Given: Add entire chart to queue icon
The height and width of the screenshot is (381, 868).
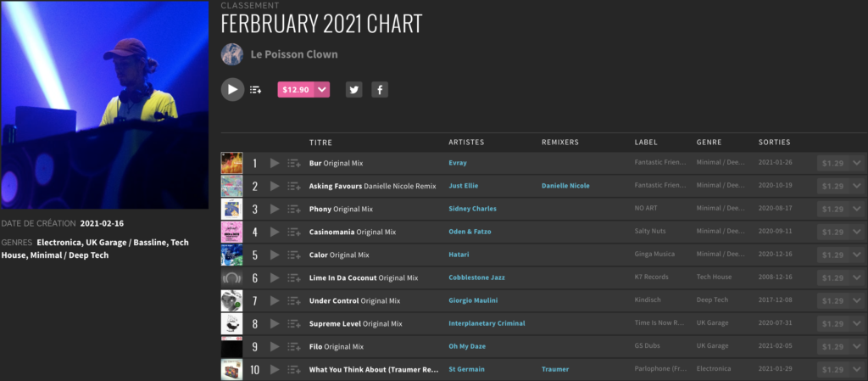Looking at the screenshot, I should point(255,90).
